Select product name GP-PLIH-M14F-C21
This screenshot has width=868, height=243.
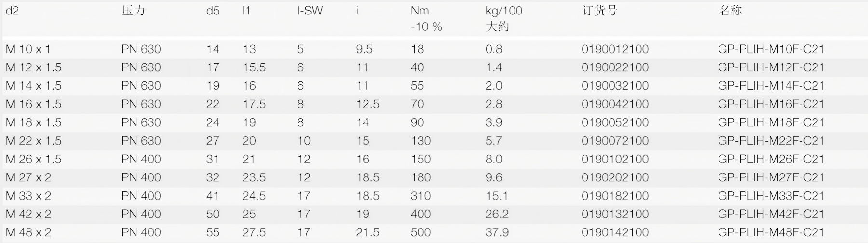pos(771,86)
